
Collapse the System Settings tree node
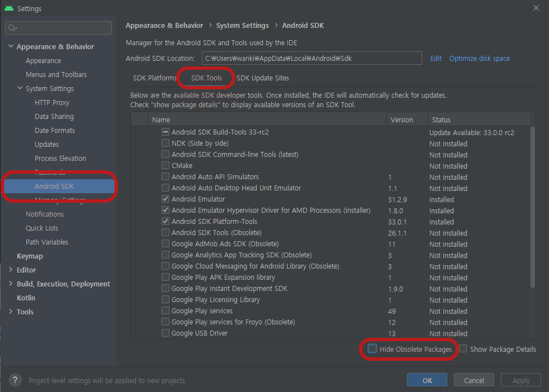[x=20, y=88]
